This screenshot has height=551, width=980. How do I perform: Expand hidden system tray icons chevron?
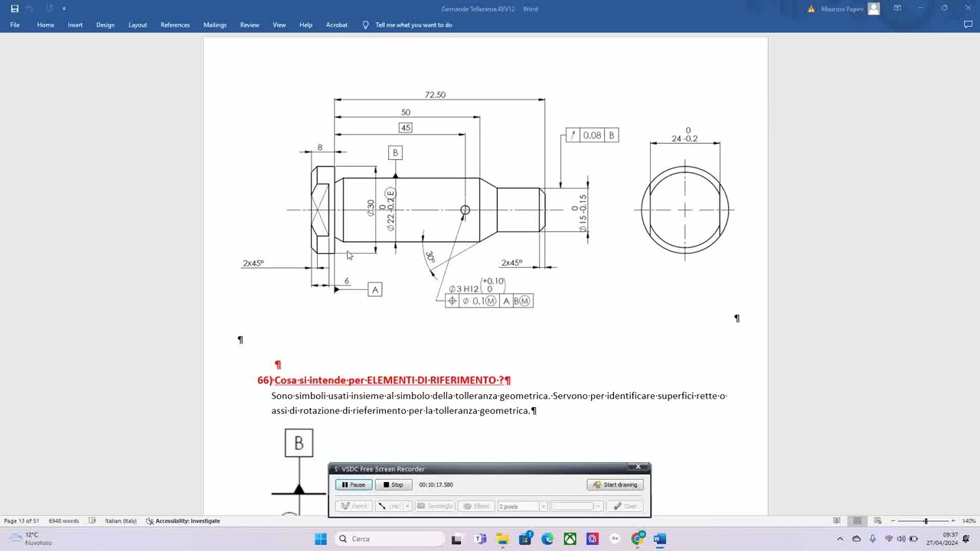tap(840, 539)
